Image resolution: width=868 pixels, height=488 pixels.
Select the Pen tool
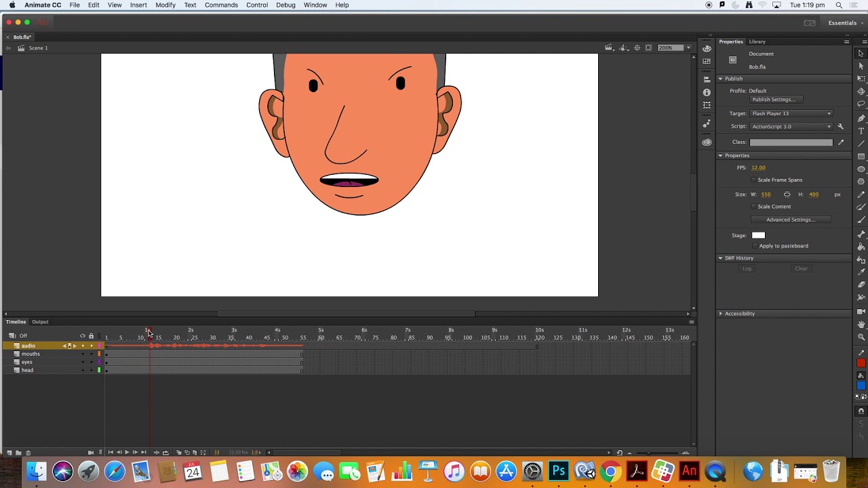pos(861,118)
